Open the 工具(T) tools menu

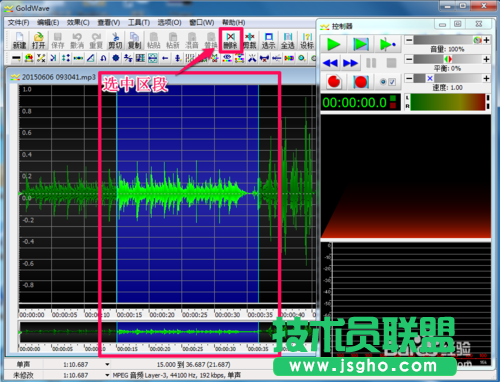click(139, 23)
